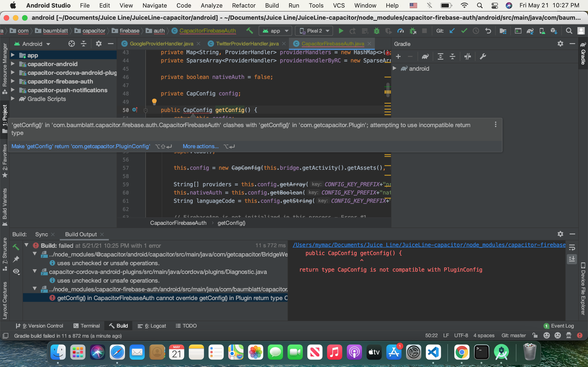Switch to GoogleProviderHandler.java tab
588x367 pixels.
(x=161, y=44)
